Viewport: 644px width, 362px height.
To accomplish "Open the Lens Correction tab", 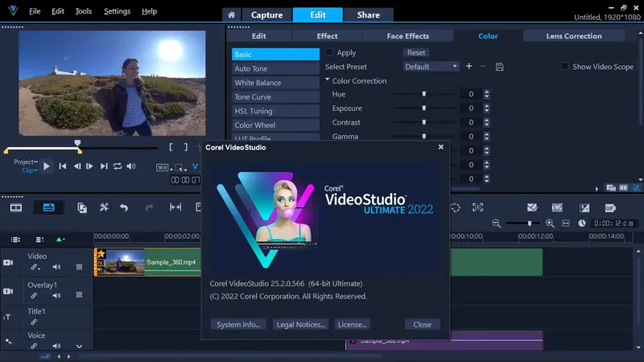I will click(574, 36).
